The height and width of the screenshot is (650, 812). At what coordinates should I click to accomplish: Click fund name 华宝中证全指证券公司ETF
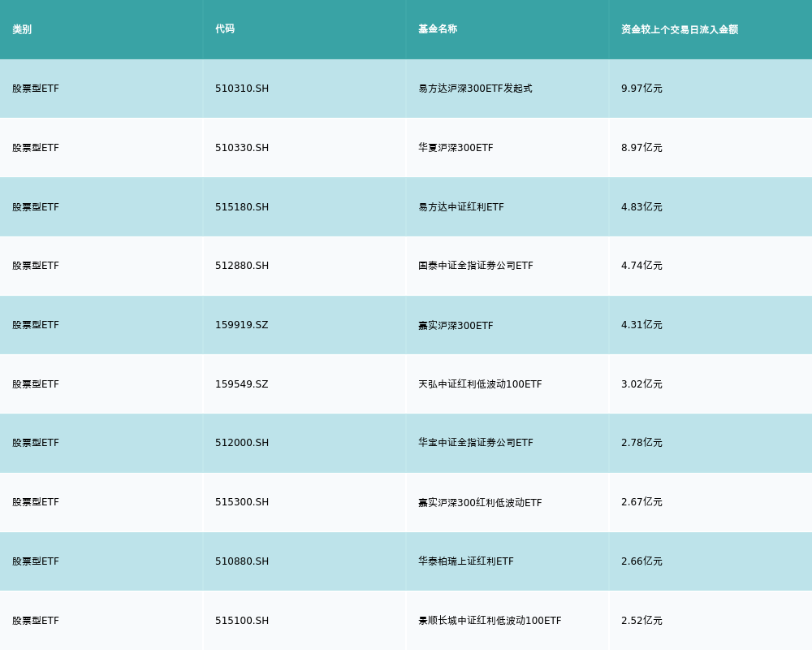coord(475,443)
